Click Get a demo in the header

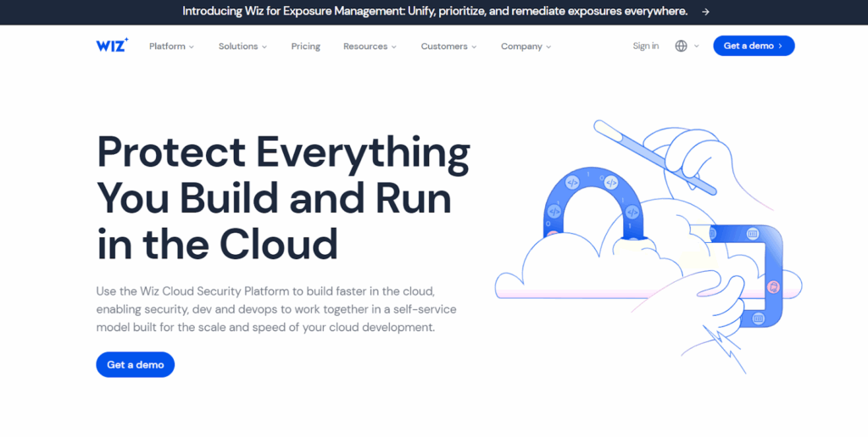[754, 46]
